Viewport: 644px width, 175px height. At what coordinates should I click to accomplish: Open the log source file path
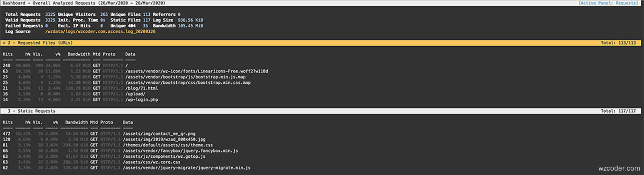[x=100, y=31]
